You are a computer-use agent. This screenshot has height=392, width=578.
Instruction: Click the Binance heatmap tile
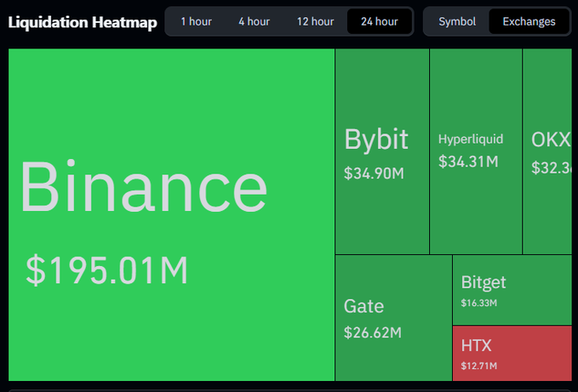(171, 214)
